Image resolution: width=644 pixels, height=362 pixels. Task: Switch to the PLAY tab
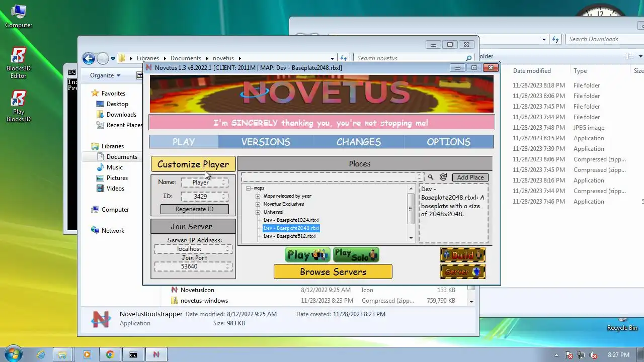pyautogui.click(x=184, y=142)
